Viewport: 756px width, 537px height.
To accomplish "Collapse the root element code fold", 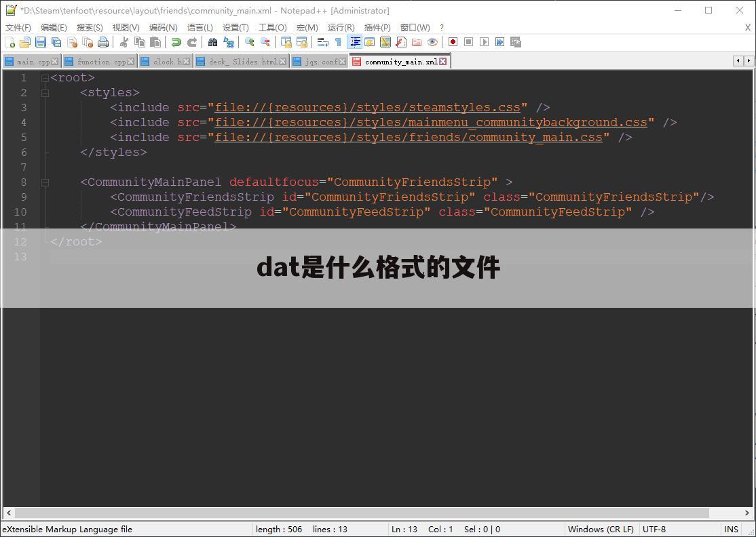I will click(45, 77).
